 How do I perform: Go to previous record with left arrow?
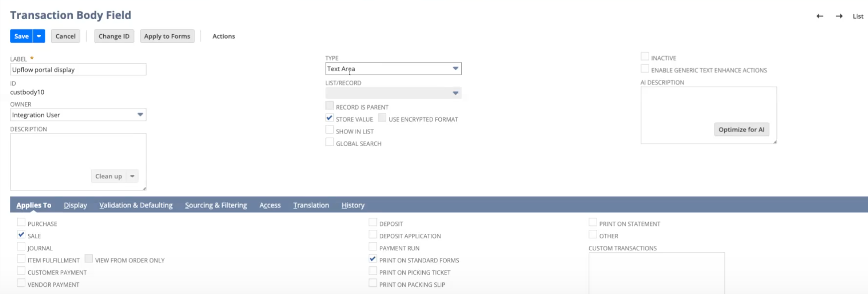tap(819, 16)
